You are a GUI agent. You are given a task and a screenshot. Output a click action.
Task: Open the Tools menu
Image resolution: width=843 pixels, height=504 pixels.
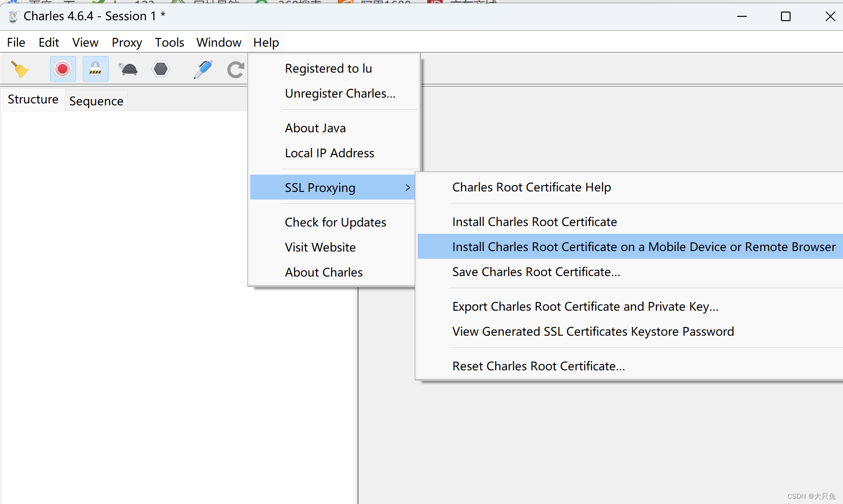pyautogui.click(x=169, y=42)
